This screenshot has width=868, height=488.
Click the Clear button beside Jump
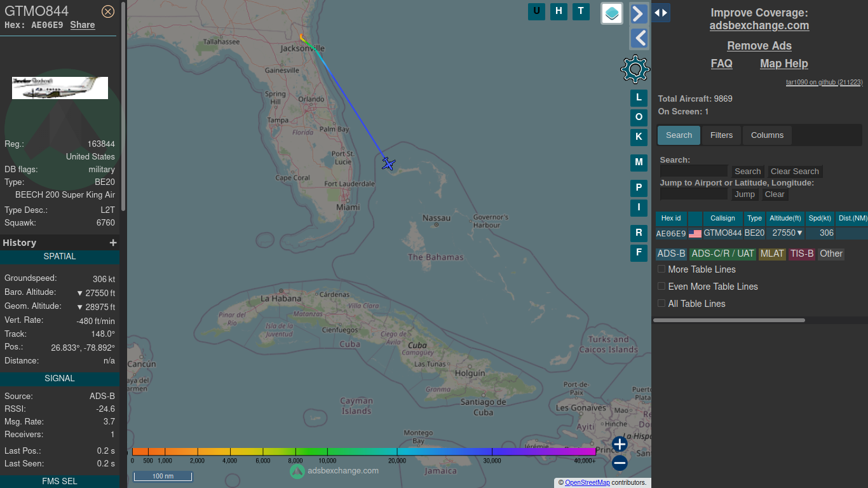[x=775, y=194]
